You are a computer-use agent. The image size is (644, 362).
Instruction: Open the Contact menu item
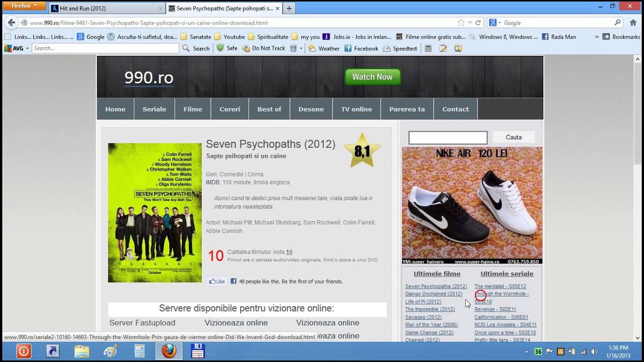pos(455,109)
